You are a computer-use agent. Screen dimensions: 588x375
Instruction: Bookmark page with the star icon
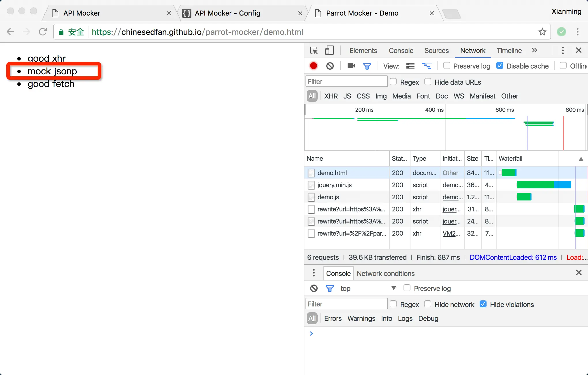pyautogui.click(x=542, y=32)
